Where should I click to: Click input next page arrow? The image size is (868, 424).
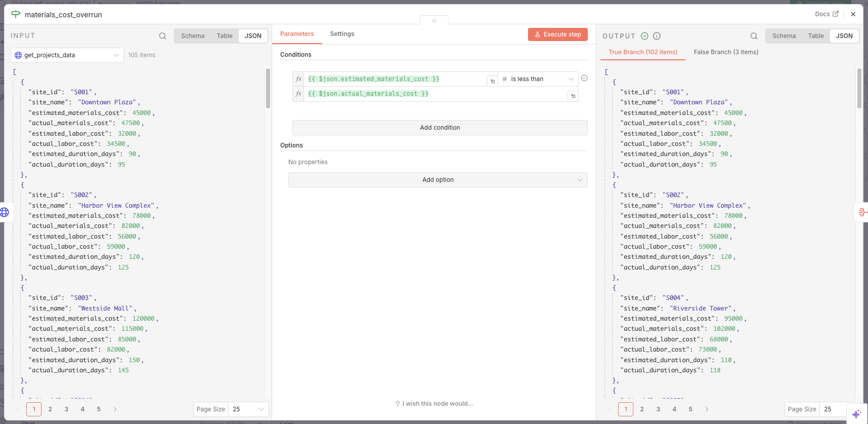115,409
